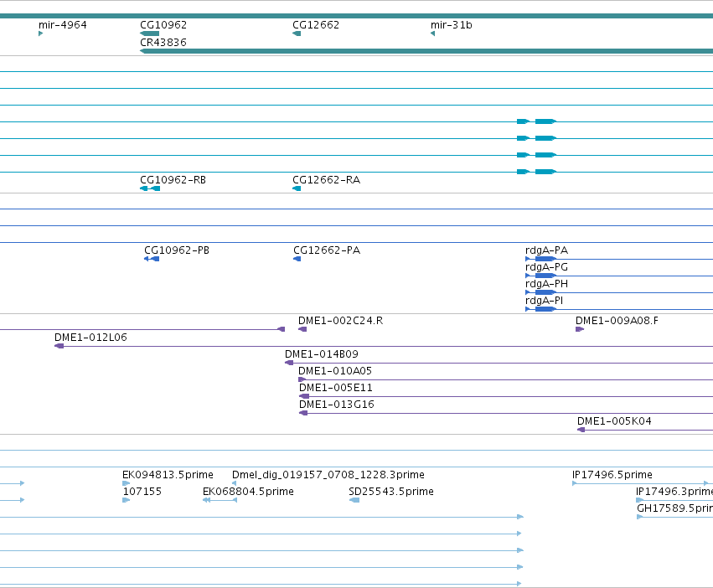This screenshot has height=588, width=713.
Task: Click the Dmel_dig_019157_0708_1228.3prime label
Action: click(328, 475)
